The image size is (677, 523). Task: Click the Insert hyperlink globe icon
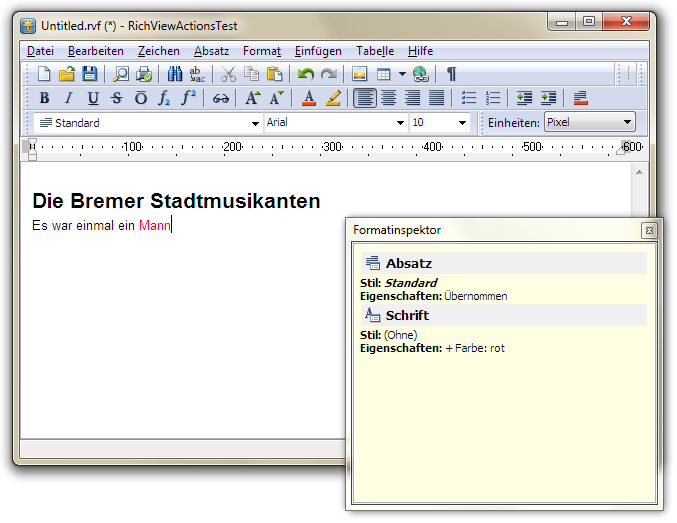pos(421,74)
